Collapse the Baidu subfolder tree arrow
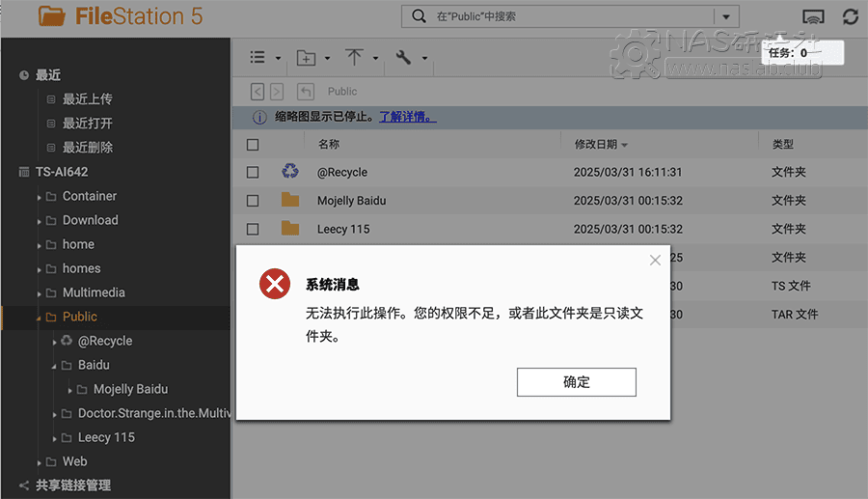 [x=54, y=366]
